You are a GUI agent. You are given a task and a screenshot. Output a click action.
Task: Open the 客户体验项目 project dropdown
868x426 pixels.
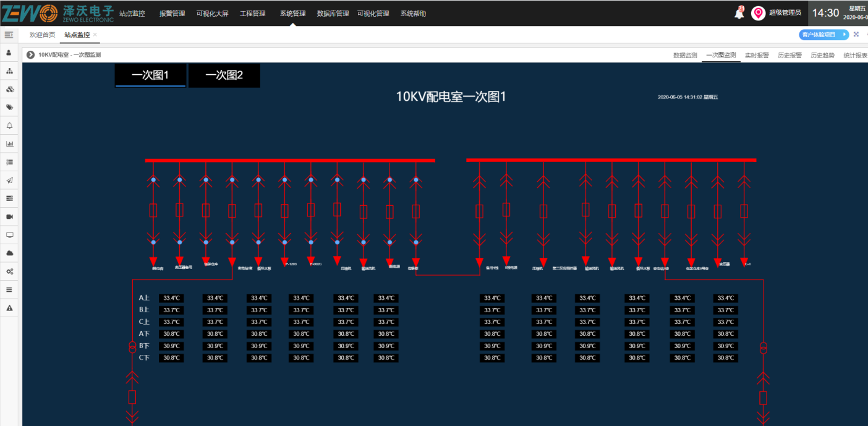[x=823, y=35]
